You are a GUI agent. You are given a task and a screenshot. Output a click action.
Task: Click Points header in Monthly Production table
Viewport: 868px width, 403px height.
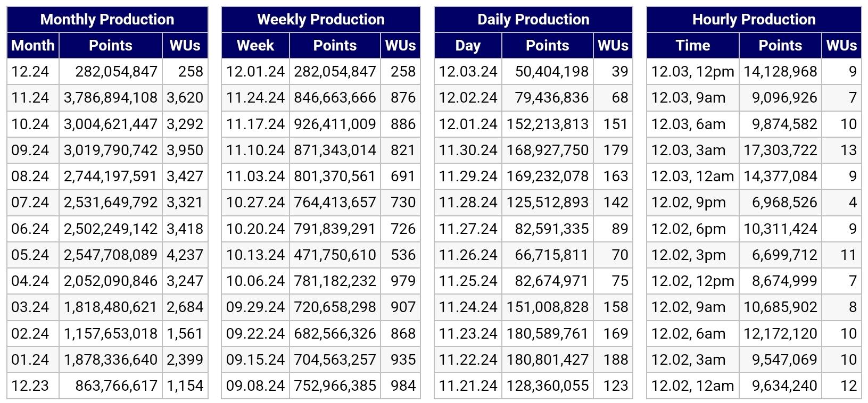tap(111, 46)
